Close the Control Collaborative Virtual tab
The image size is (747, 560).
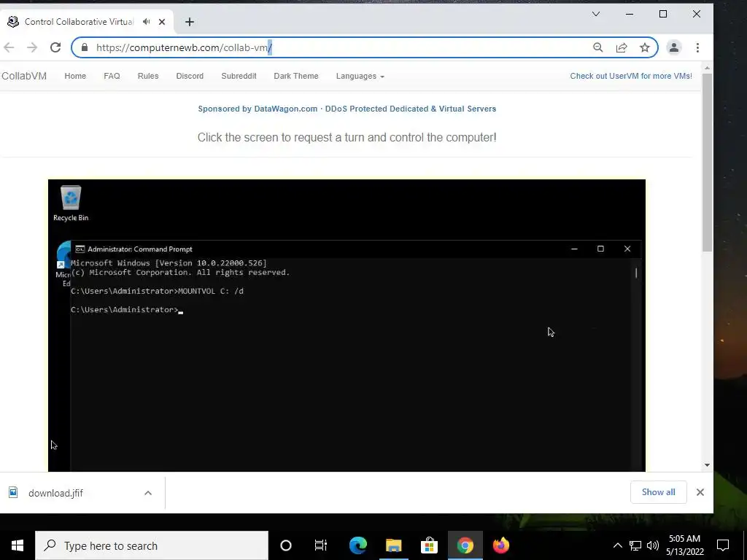[162, 22]
